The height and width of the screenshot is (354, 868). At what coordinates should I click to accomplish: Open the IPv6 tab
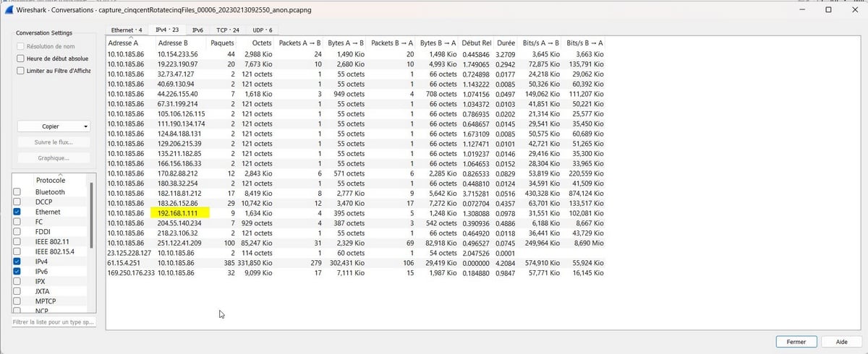pyautogui.click(x=197, y=30)
